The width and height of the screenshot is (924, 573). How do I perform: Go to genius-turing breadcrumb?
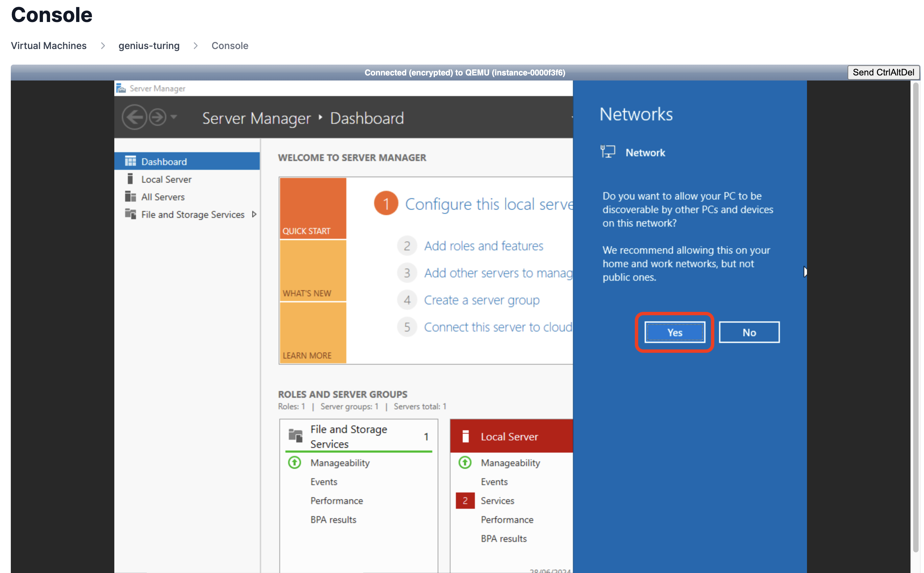pyautogui.click(x=149, y=45)
